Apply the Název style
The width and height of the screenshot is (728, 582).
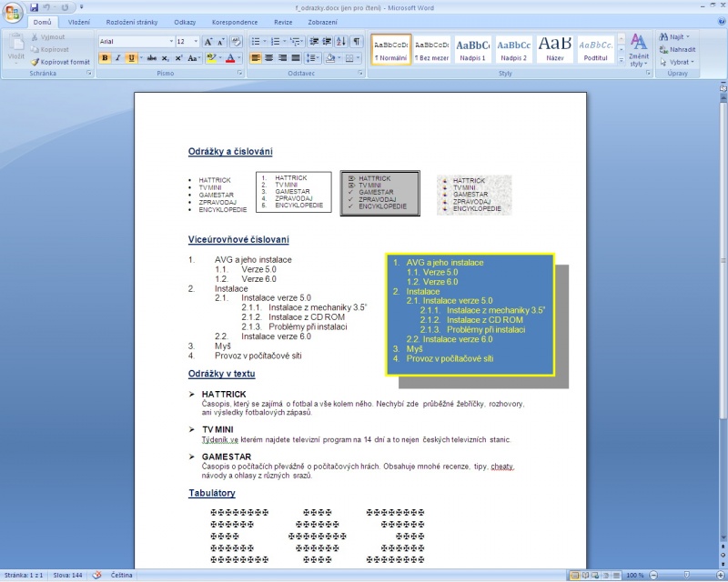click(x=554, y=49)
